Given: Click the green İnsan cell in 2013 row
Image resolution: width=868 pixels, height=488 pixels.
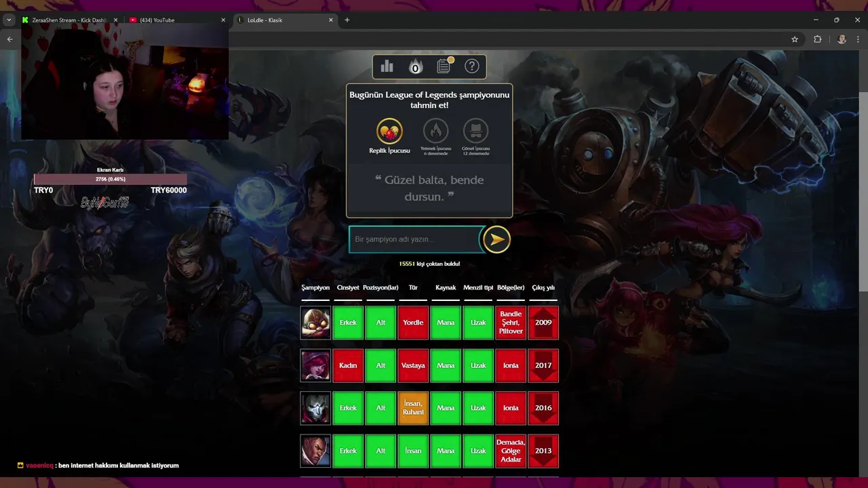Looking at the screenshot, I should point(413,451).
